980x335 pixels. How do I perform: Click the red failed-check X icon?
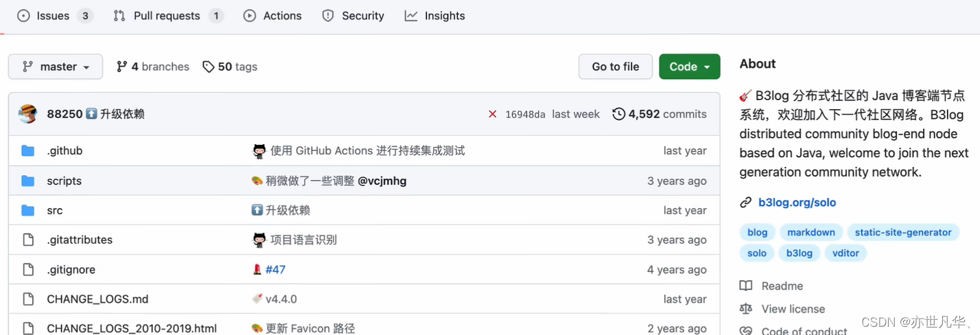point(492,115)
